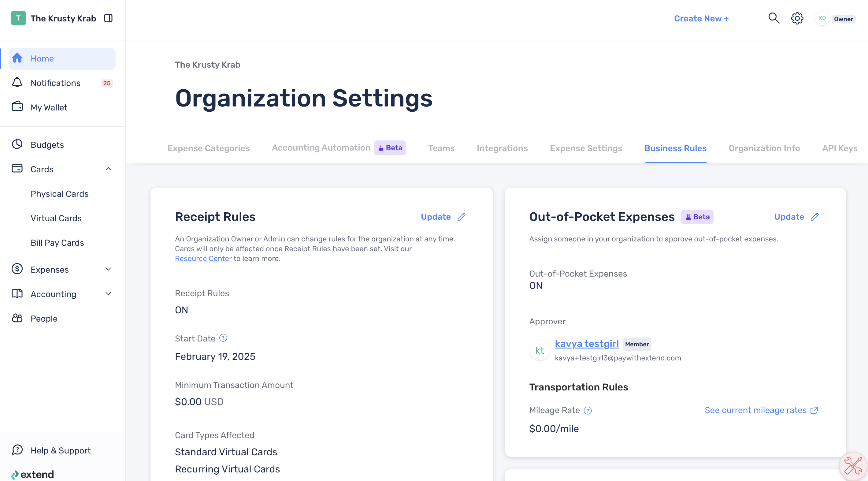Switch to the Integrations tab
This screenshot has width=868, height=481.
coord(502,148)
